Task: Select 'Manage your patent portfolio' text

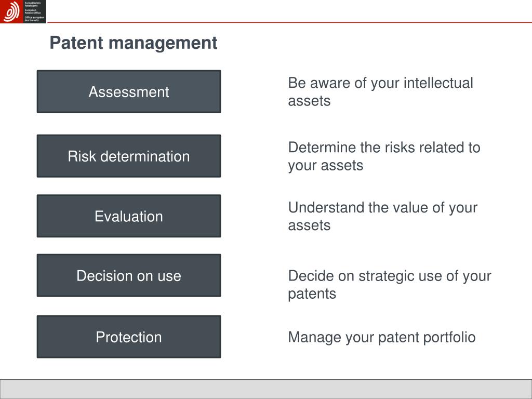Action: click(x=382, y=337)
